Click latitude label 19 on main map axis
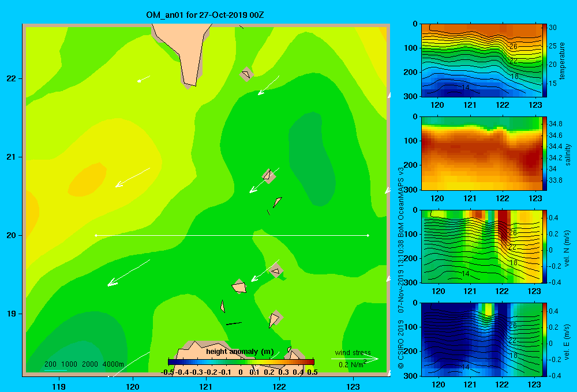The width and height of the screenshot is (577, 392). pos(12,314)
